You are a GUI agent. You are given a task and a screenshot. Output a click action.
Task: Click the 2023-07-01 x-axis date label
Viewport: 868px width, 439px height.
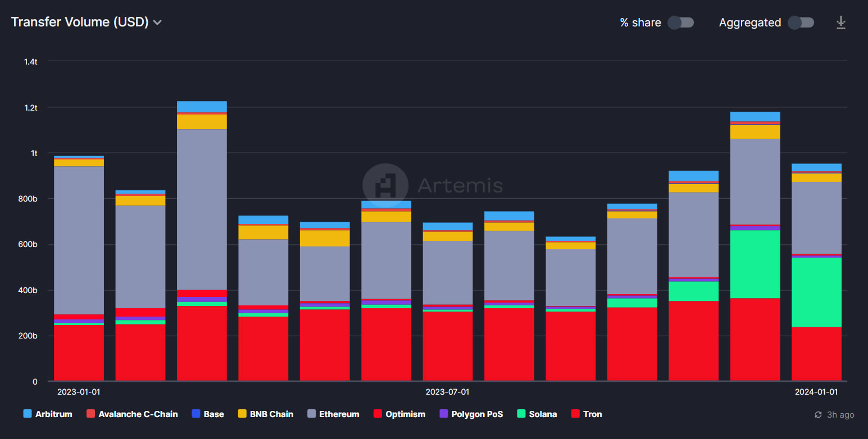[447, 392]
